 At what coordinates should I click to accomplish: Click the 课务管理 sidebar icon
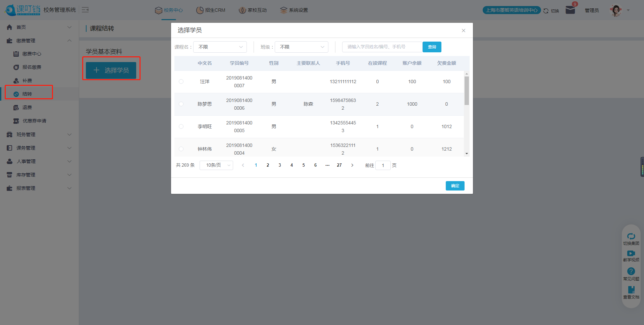click(9, 148)
